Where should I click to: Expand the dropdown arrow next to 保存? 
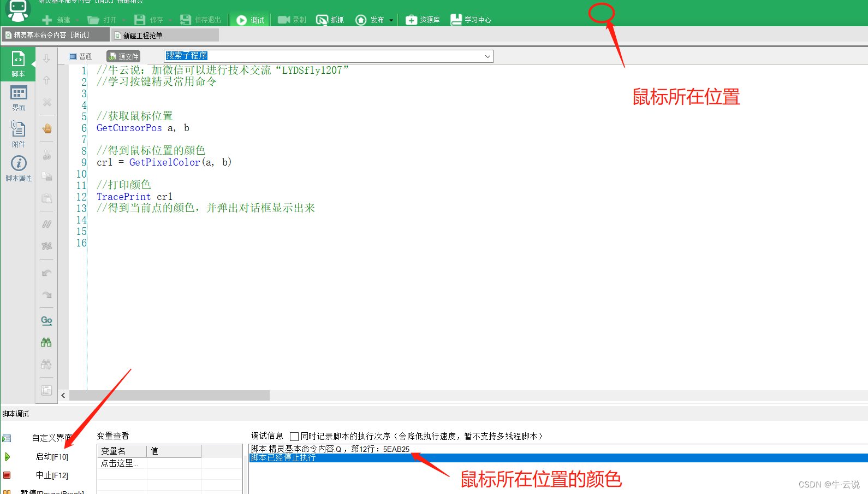pyautogui.click(x=170, y=20)
